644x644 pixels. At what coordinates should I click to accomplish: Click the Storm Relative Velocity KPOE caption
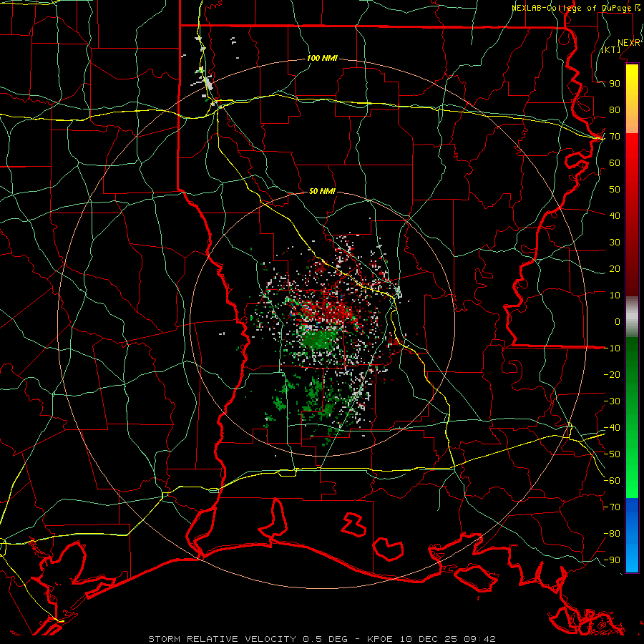(x=322, y=639)
